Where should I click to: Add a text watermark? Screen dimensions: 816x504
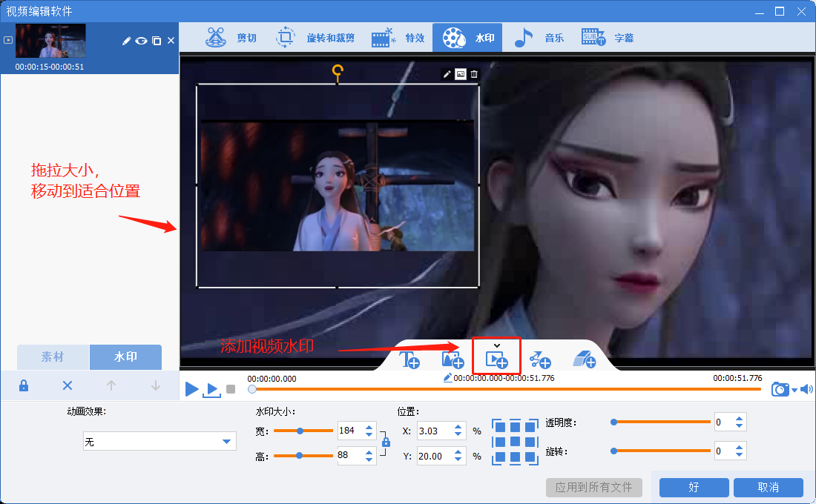pos(409,359)
